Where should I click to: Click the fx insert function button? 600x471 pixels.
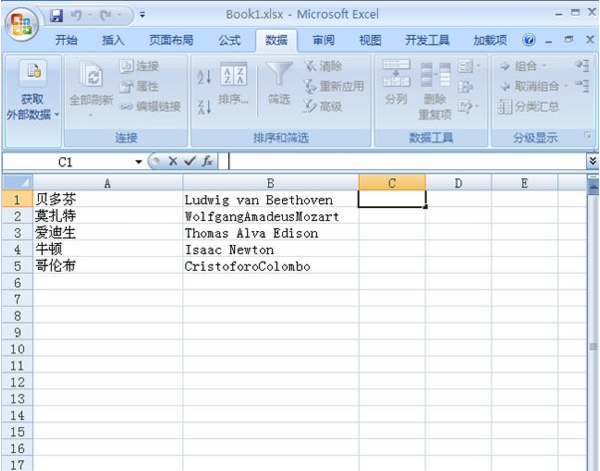coord(207,161)
